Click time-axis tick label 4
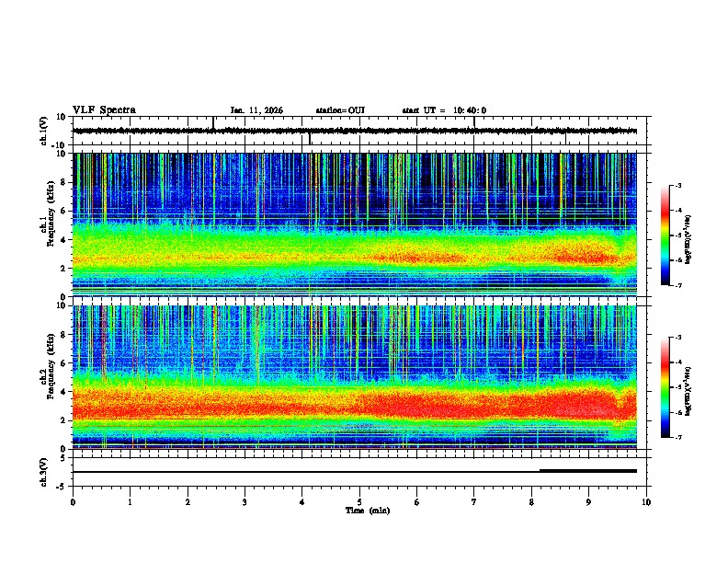This screenshot has width=728, height=563. coord(301,502)
